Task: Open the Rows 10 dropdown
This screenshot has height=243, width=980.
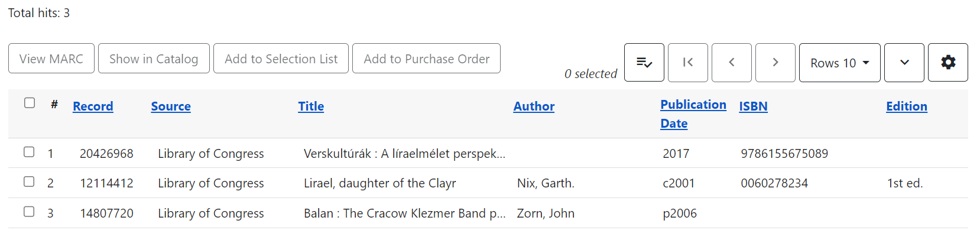Action: [x=839, y=63]
